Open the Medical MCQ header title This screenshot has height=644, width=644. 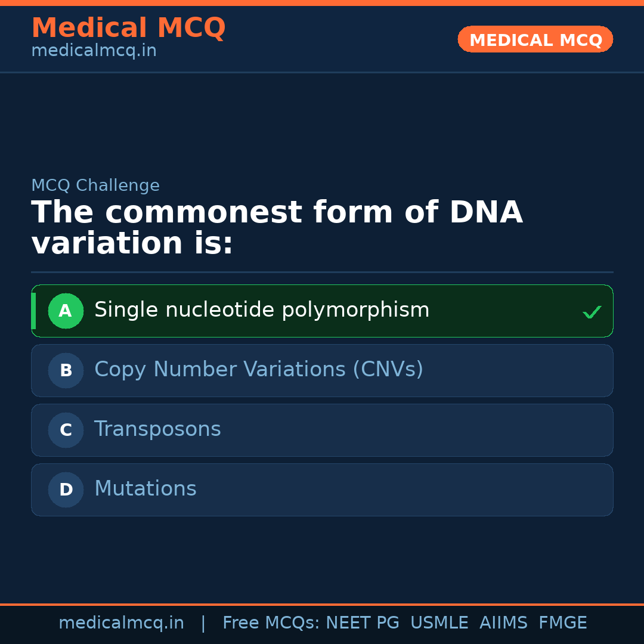128,28
